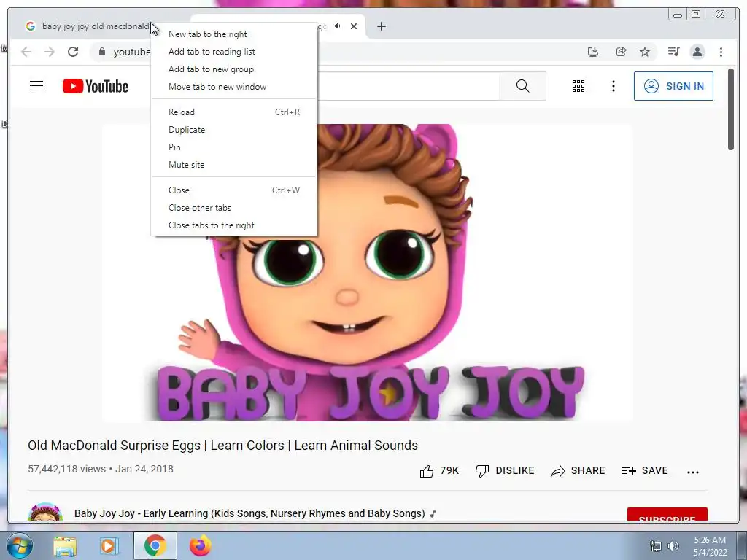Click the install app icon in address bar
Screen dimensions: 747x560
coord(592,52)
